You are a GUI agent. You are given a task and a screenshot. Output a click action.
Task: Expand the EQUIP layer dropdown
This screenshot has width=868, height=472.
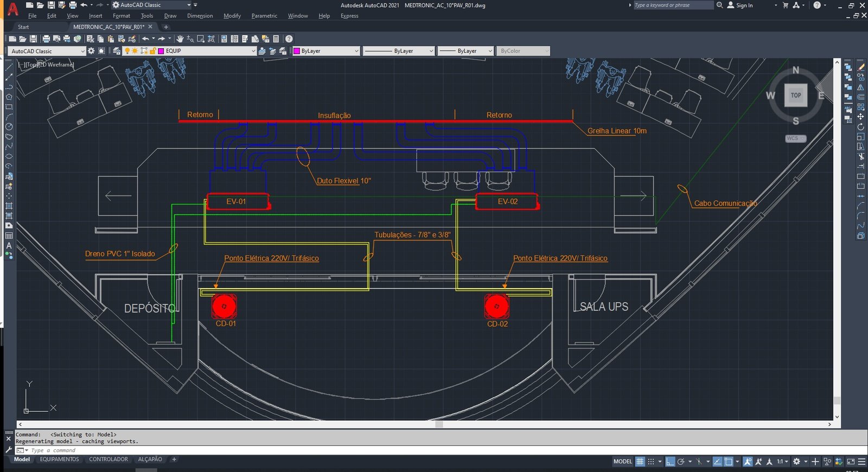[253, 51]
